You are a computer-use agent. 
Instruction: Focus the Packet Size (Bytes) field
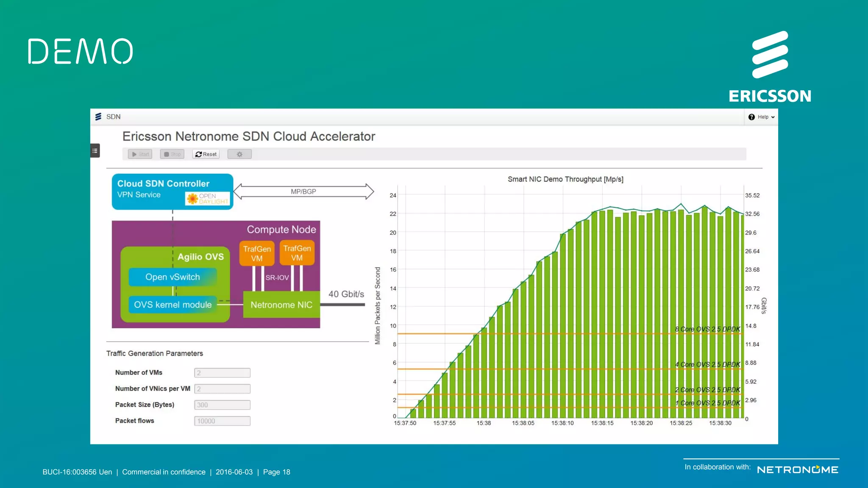222,405
